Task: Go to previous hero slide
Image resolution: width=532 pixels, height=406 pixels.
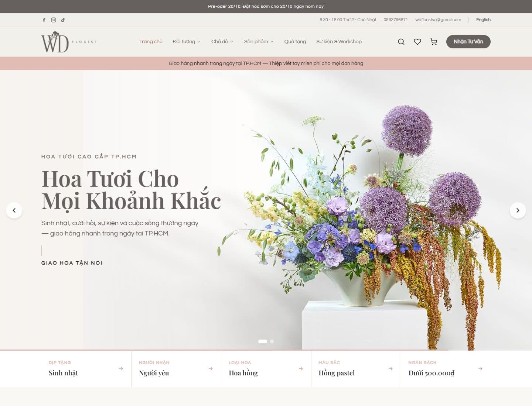Action: coord(14,210)
